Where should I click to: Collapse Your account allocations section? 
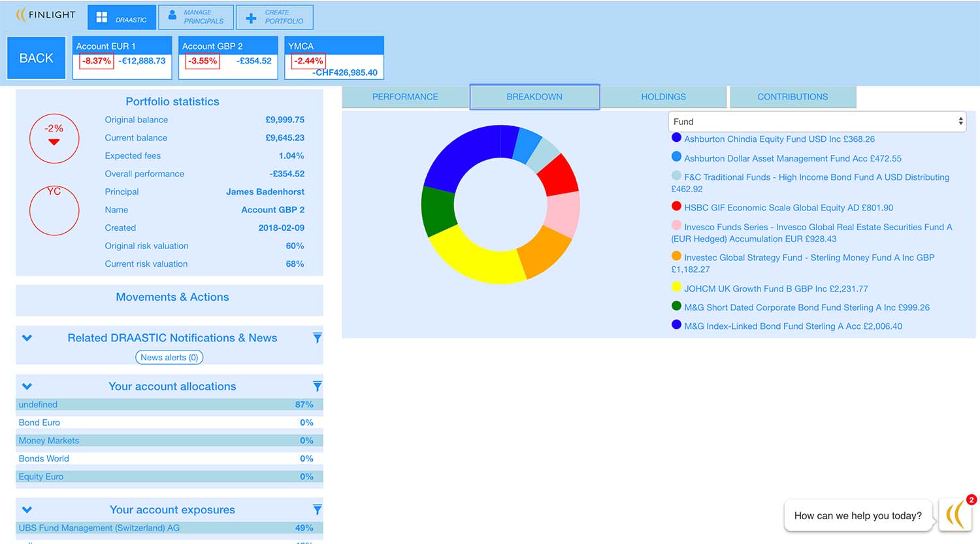click(x=27, y=386)
